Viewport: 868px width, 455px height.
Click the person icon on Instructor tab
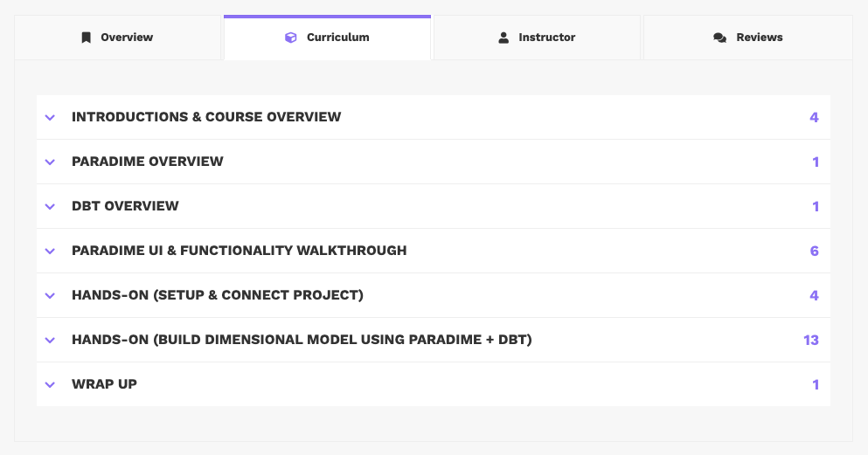[503, 38]
